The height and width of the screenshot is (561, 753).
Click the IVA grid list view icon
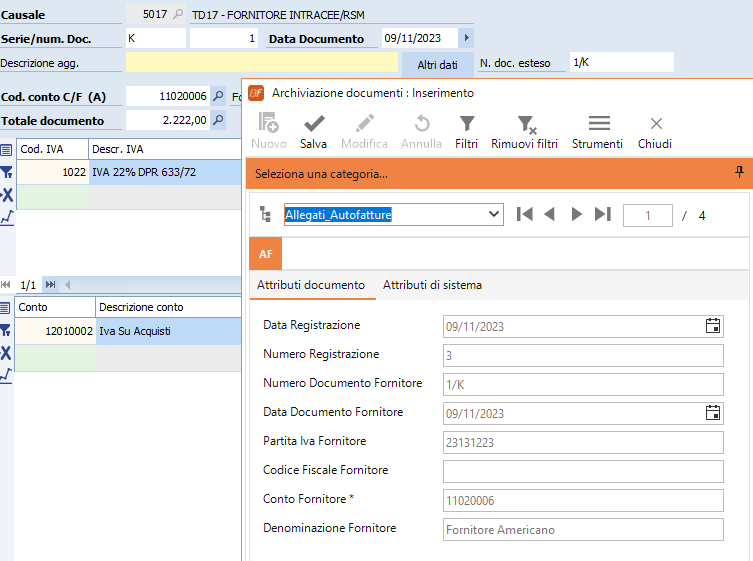coord(6,150)
